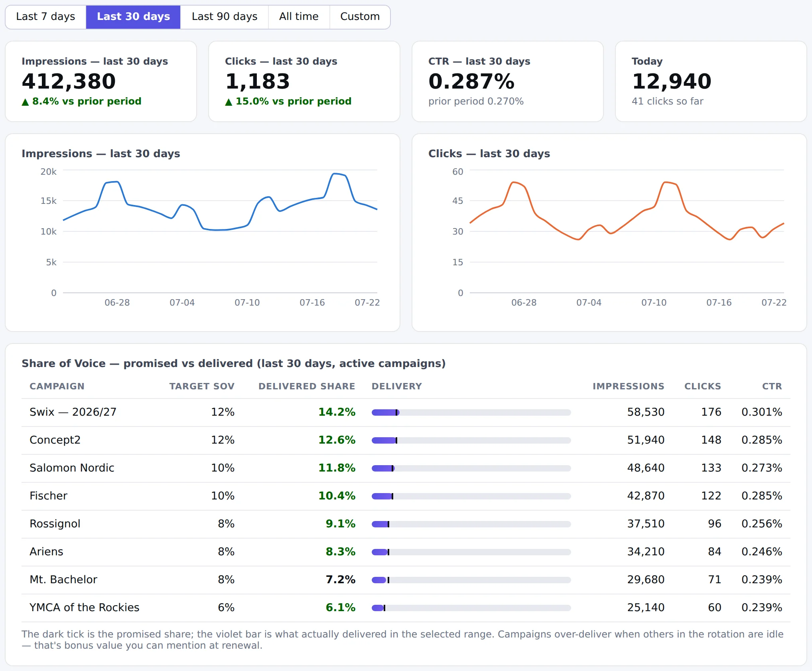Click Fischer delivered share 10.4%
The height and width of the screenshot is (671, 812).
coord(337,496)
